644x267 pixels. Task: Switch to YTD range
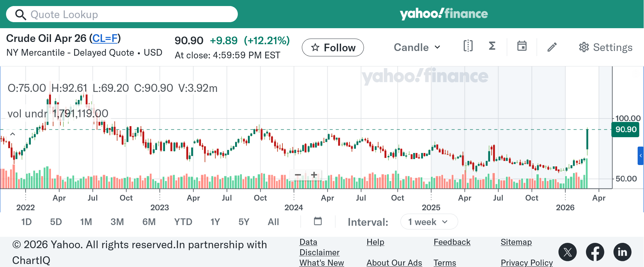pos(183,222)
